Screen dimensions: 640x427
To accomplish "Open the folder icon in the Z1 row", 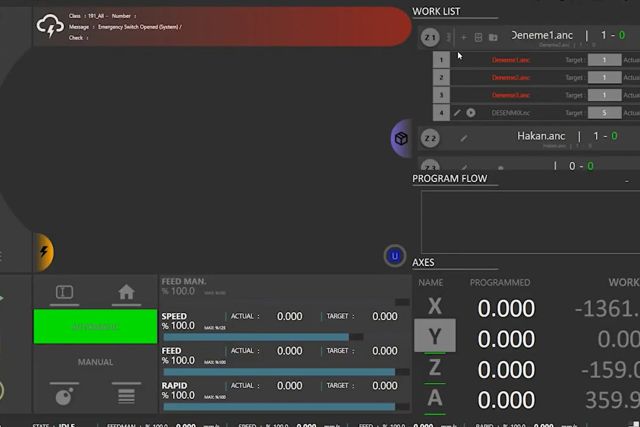I will coord(493,38).
